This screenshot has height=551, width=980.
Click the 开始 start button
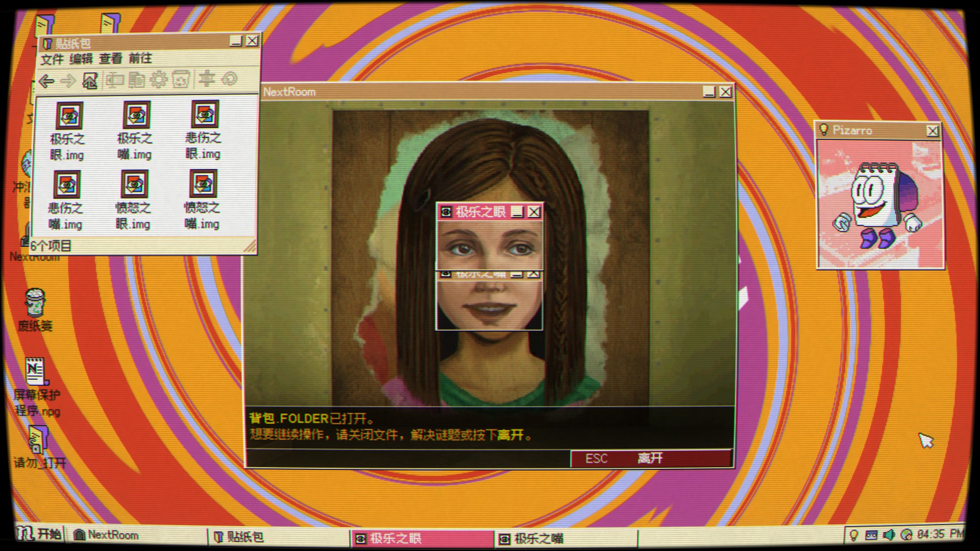pyautogui.click(x=39, y=534)
